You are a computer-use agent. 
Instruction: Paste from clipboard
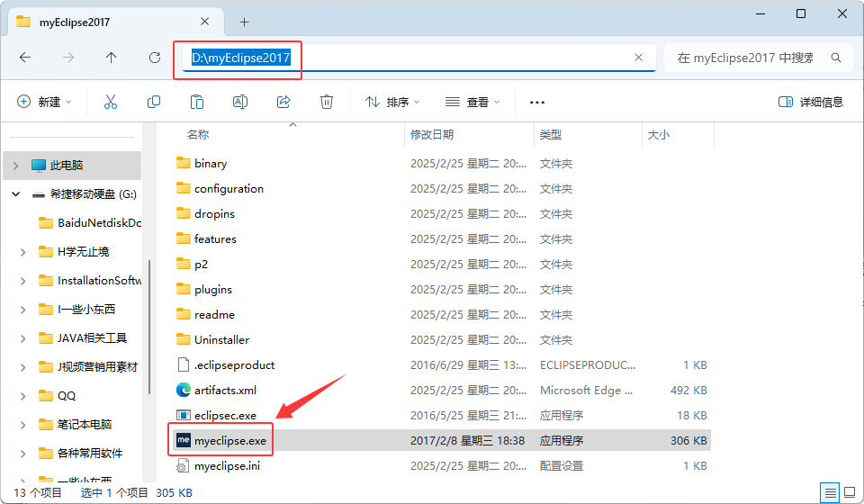click(197, 102)
